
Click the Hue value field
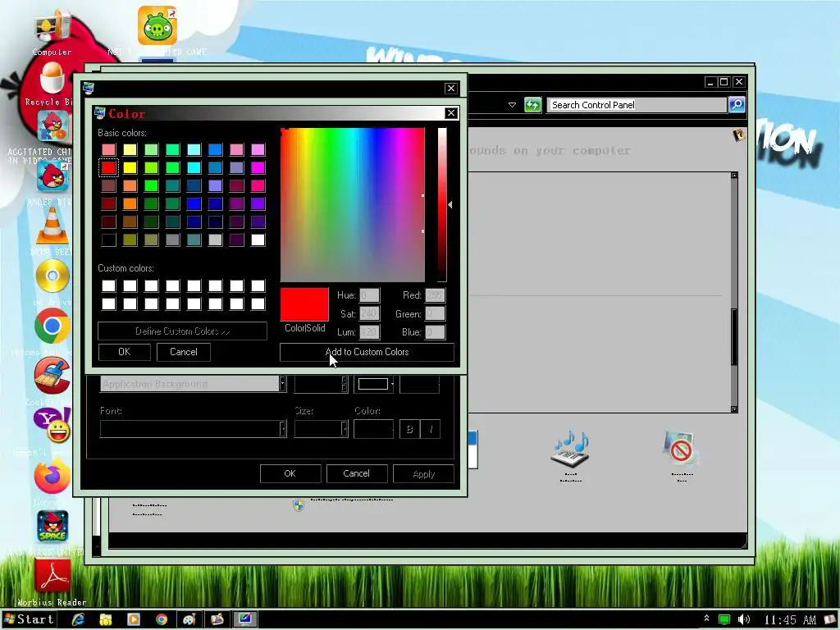(x=369, y=295)
